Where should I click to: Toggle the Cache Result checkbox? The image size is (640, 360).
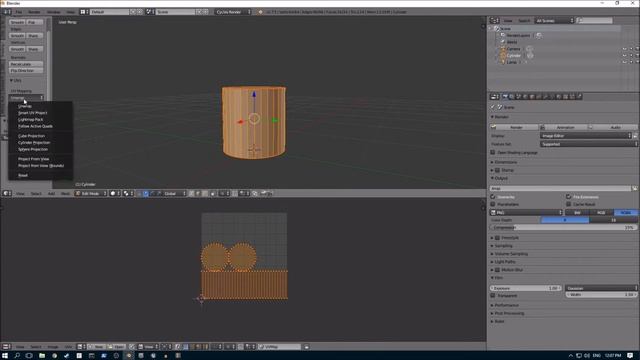point(568,204)
